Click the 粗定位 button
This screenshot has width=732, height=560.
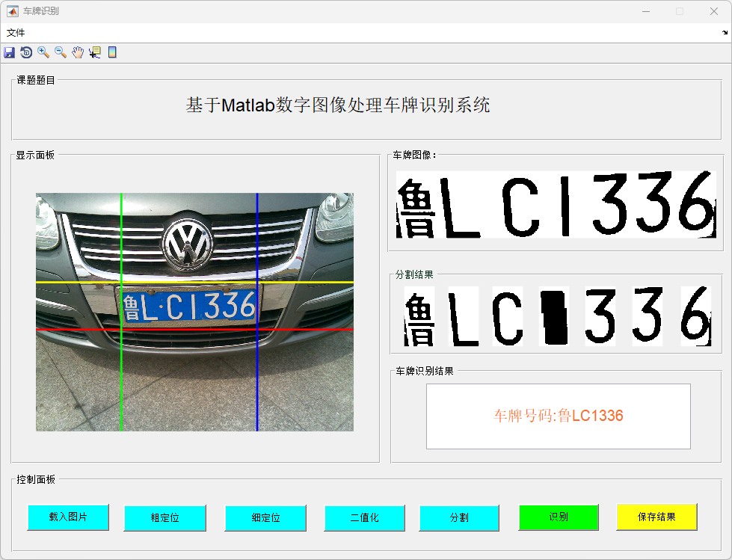164,518
